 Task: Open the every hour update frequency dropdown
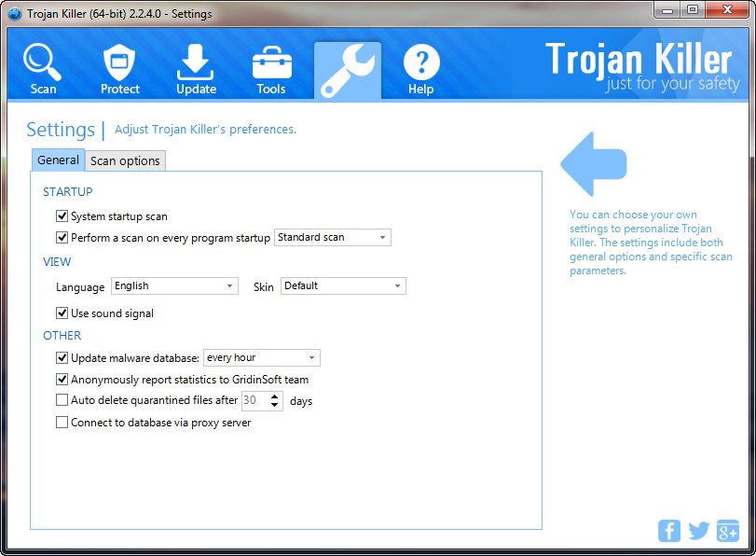point(262,358)
